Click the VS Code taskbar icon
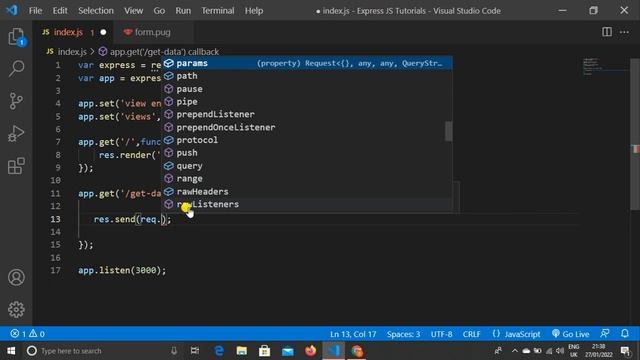 point(334,351)
